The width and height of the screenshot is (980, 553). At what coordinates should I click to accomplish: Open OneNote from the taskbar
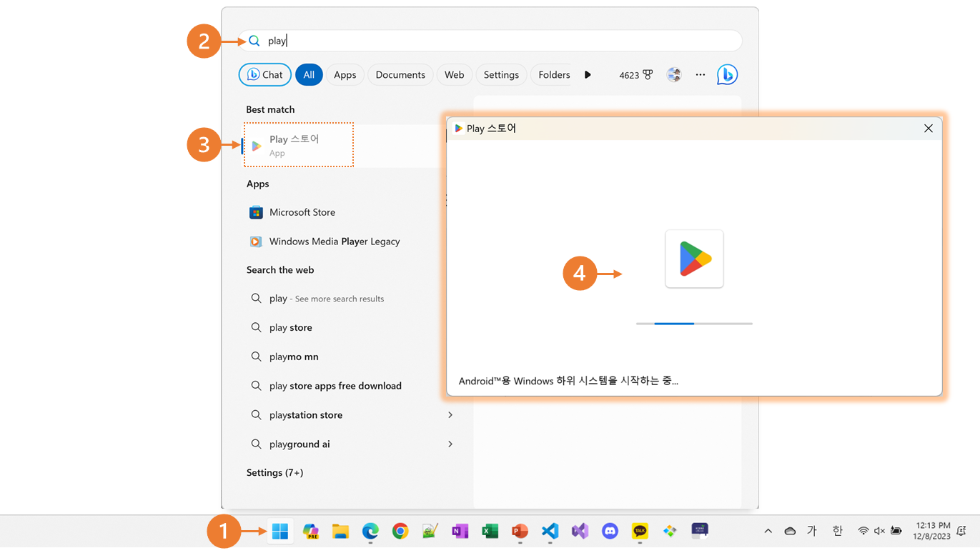tap(460, 531)
